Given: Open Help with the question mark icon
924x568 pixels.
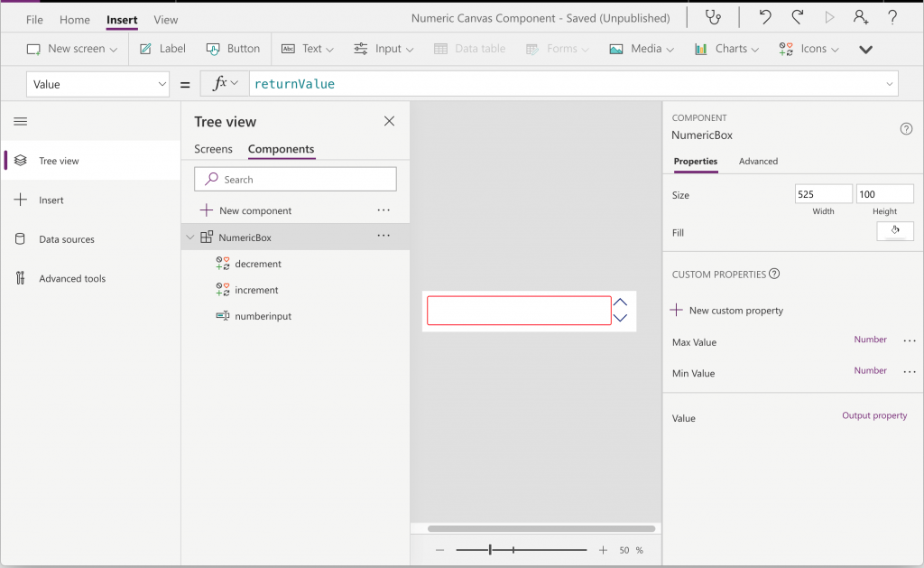Looking at the screenshot, I should (x=893, y=16).
